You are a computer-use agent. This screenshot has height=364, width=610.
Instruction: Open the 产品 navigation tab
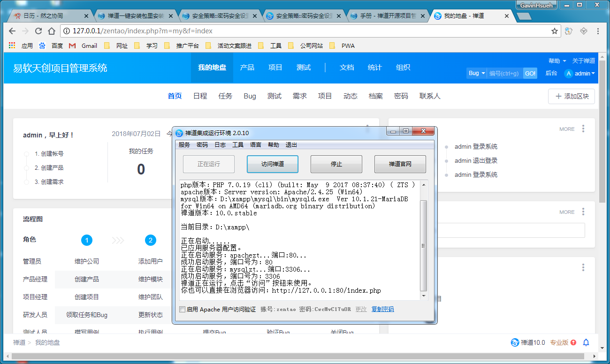tap(247, 68)
